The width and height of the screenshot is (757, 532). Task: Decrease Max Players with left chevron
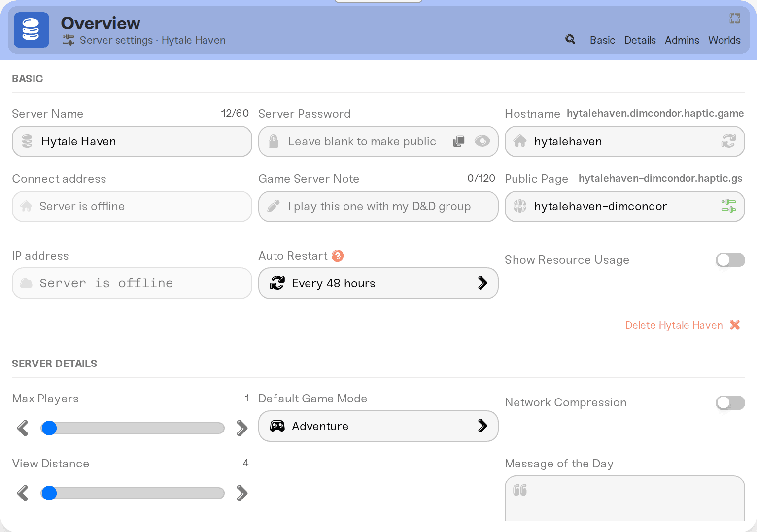[23, 428]
